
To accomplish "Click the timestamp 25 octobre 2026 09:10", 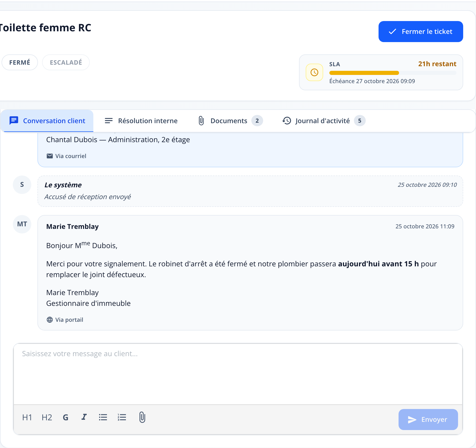I will pyautogui.click(x=427, y=185).
